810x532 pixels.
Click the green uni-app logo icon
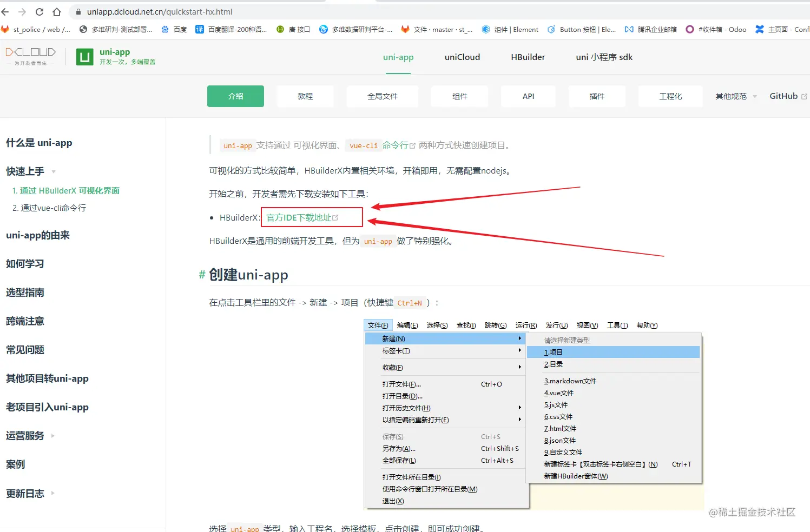coord(84,57)
